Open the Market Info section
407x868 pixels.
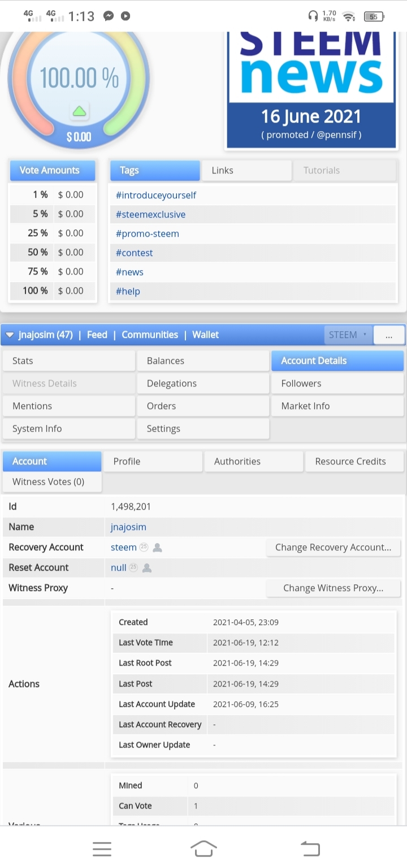click(x=337, y=406)
